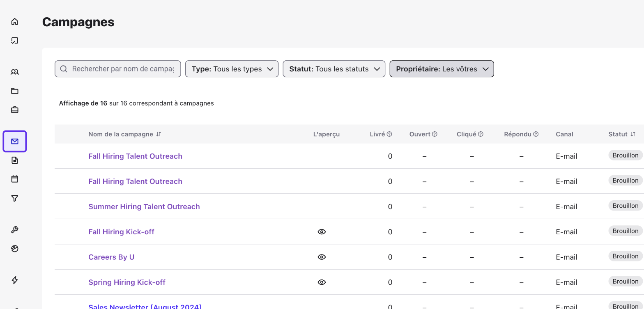Open the first Fall Hiring Talent Outreach campaign
The width and height of the screenshot is (644, 309).
coord(135,156)
